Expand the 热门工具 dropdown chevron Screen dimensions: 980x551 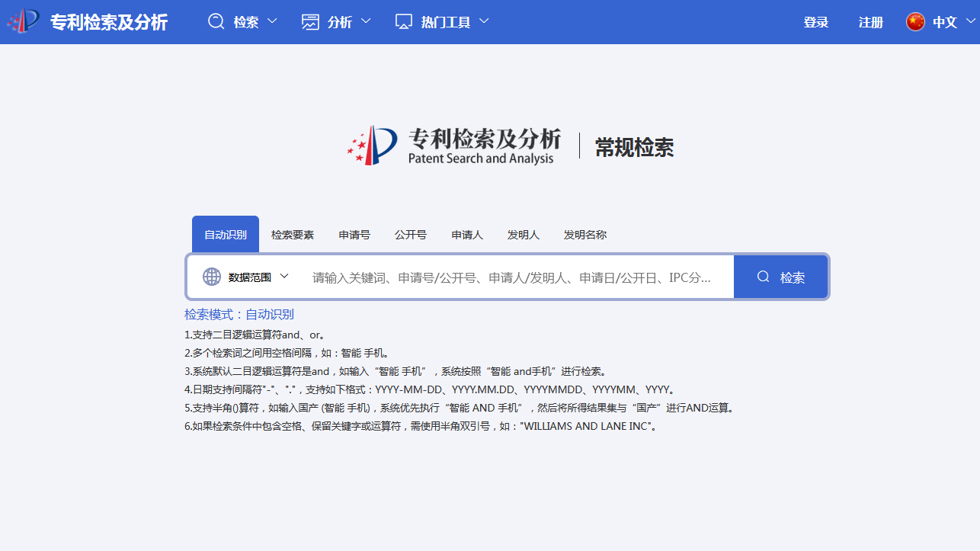484,21
